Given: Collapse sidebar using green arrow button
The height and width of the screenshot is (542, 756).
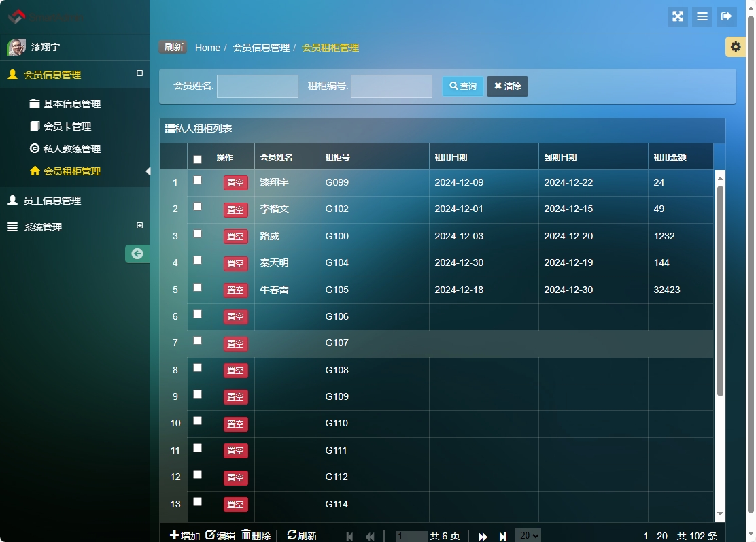Looking at the screenshot, I should click(x=137, y=254).
